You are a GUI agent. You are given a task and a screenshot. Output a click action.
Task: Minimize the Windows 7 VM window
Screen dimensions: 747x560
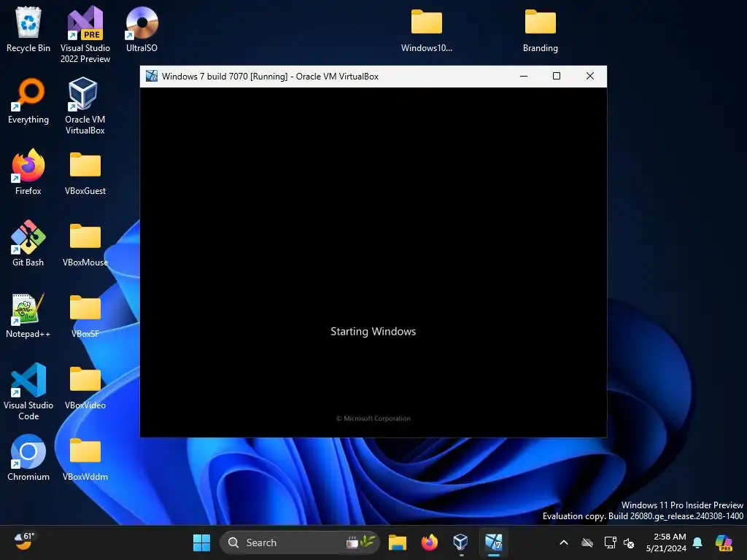click(x=524, y=76)
